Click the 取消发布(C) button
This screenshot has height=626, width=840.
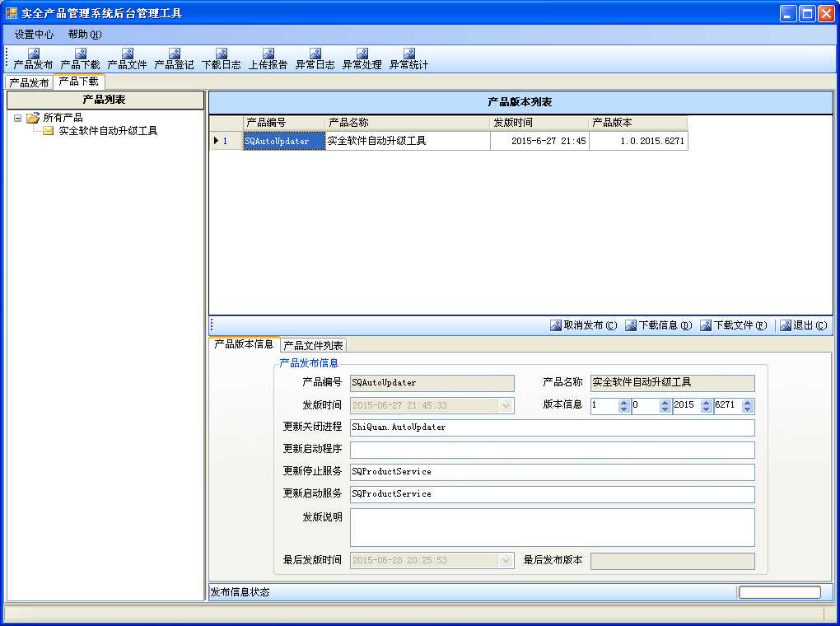[x=584, y=325]
